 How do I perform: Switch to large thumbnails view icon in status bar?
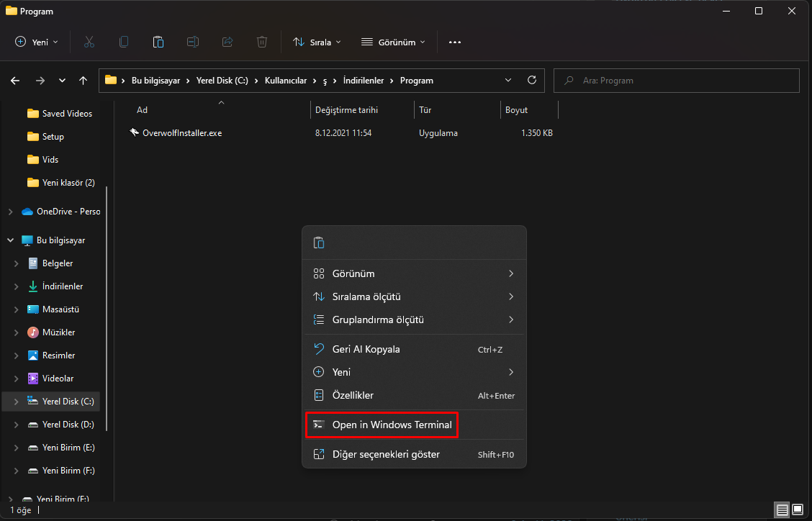tap(798, 510)
